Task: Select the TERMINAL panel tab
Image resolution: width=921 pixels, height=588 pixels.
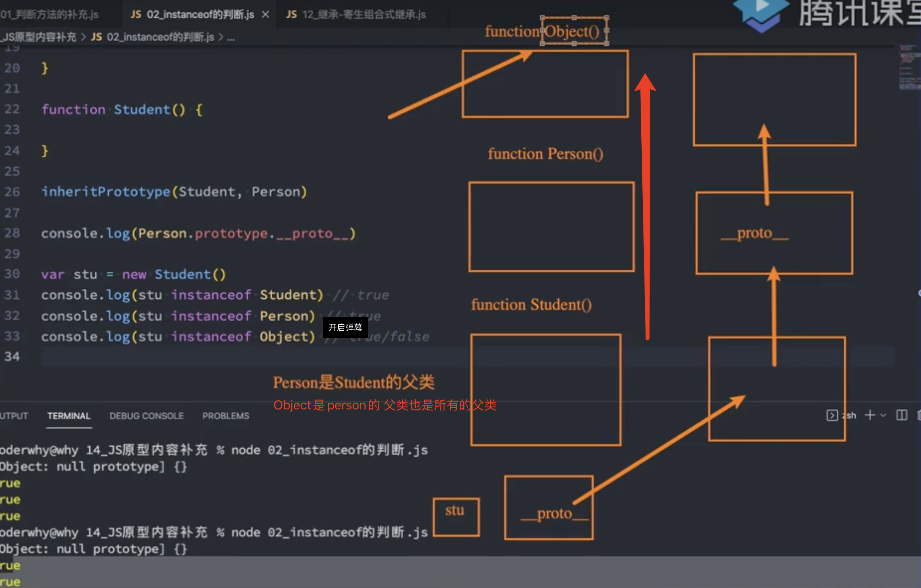Action: (69, 416)
